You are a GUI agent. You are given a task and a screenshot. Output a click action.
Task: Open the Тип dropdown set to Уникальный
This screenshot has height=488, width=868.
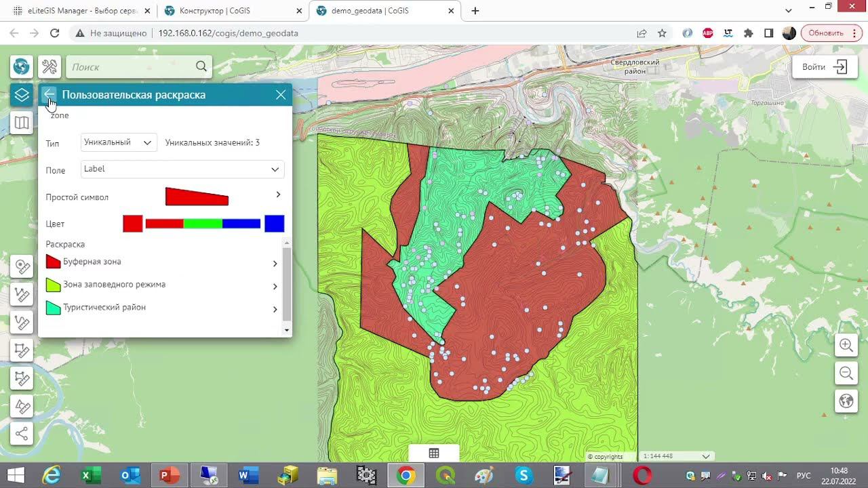point(119,142)
